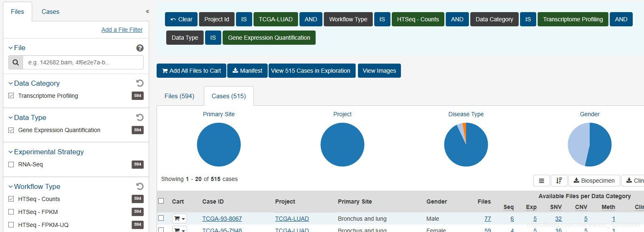Download the Manifest

pos(248,71)
